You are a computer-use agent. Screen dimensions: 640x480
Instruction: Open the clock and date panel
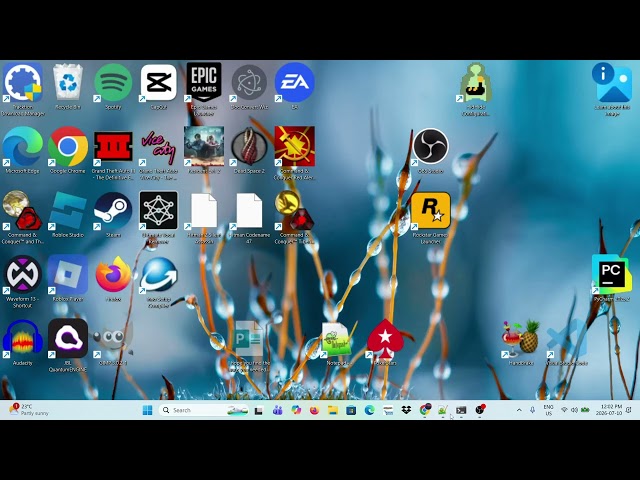click(x=609, y=410)
